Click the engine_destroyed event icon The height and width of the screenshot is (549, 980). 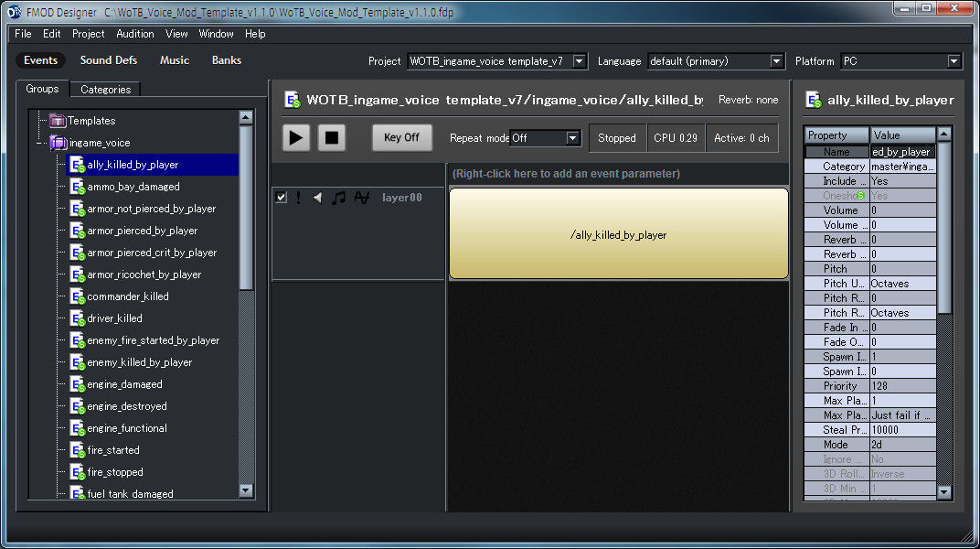click(78, 406)
